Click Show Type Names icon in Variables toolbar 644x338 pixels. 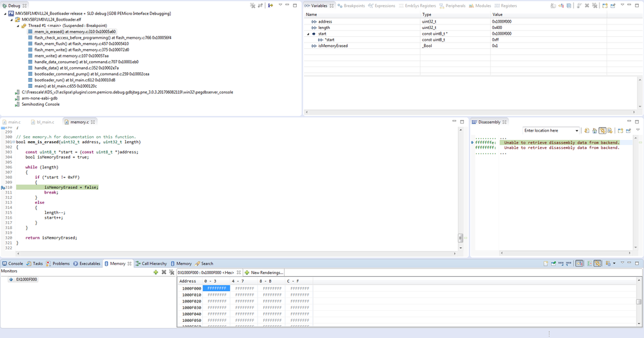coord(553,6)
